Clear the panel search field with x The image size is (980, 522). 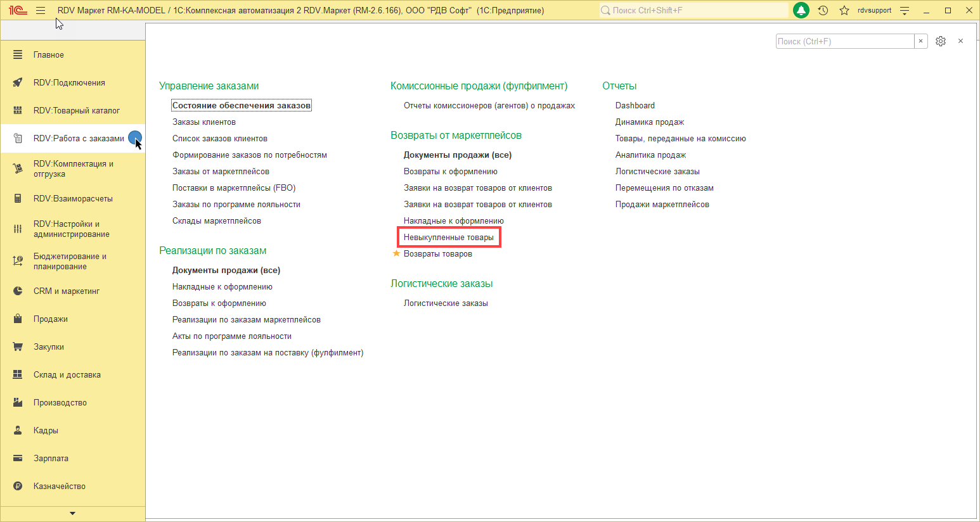tap(921, 41)
